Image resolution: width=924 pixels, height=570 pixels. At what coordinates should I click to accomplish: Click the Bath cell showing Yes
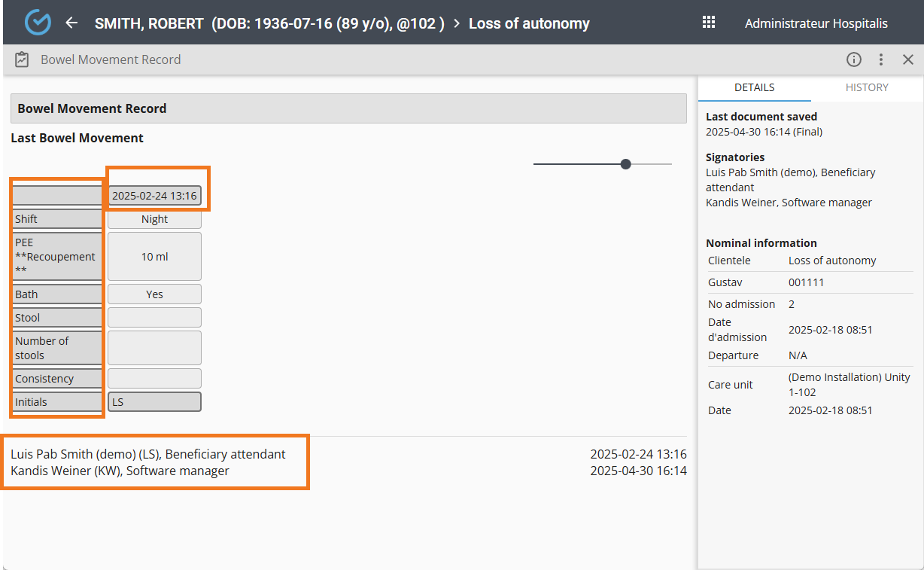click(x=154, y=294)
